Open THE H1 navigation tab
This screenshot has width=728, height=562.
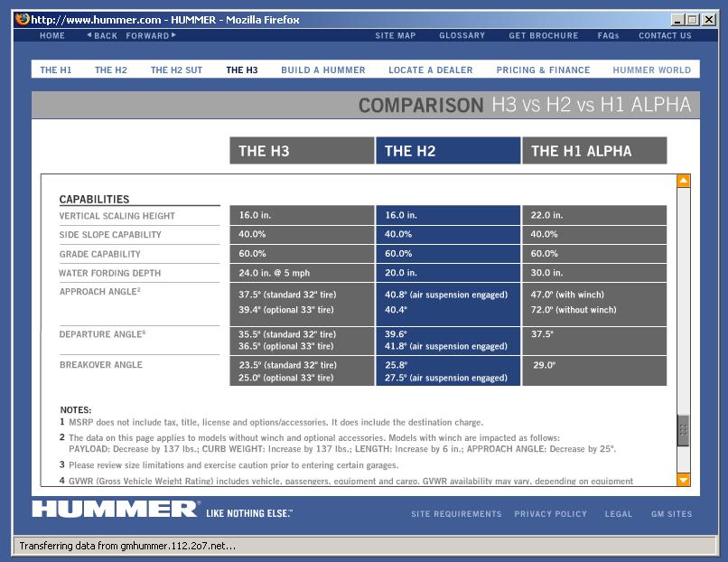[56, 70]
